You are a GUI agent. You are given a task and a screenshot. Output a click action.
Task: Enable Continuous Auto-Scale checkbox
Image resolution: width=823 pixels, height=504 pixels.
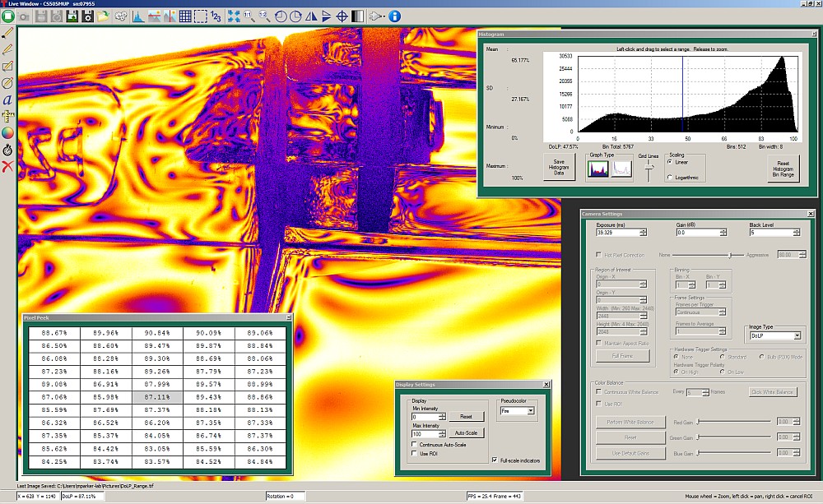click(x=414, y=445)
